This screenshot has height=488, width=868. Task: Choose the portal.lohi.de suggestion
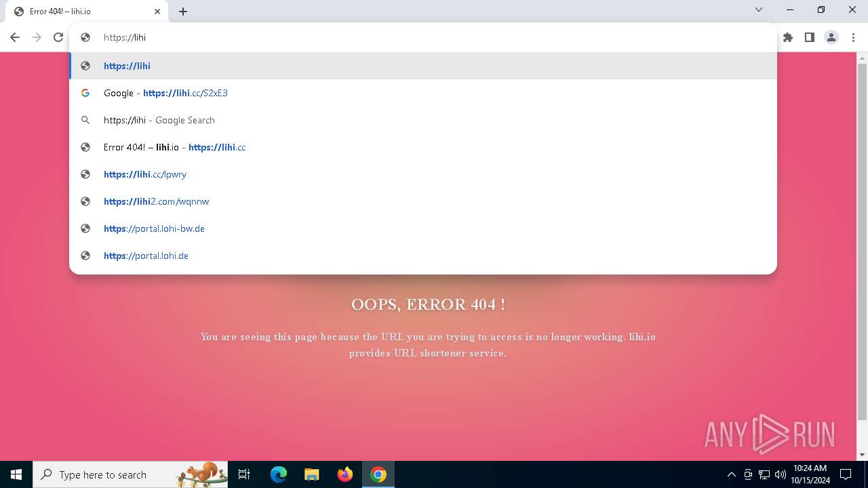click(423, 256)
